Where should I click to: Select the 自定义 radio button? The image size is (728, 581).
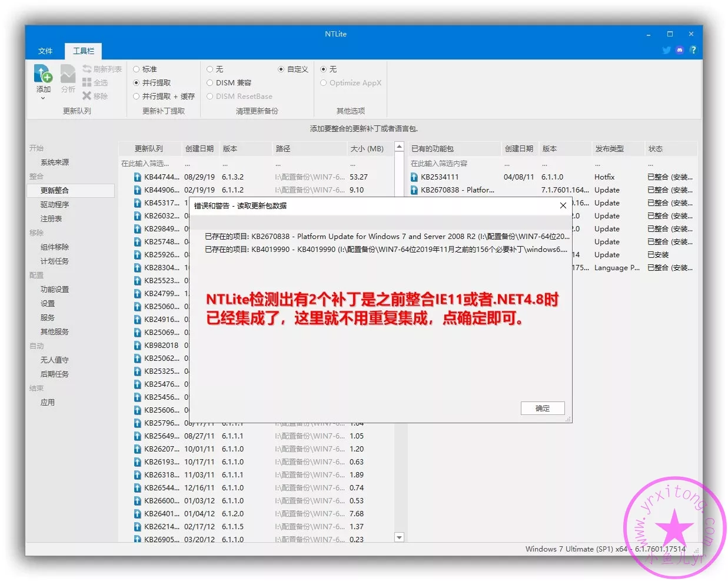coord(281,69)
